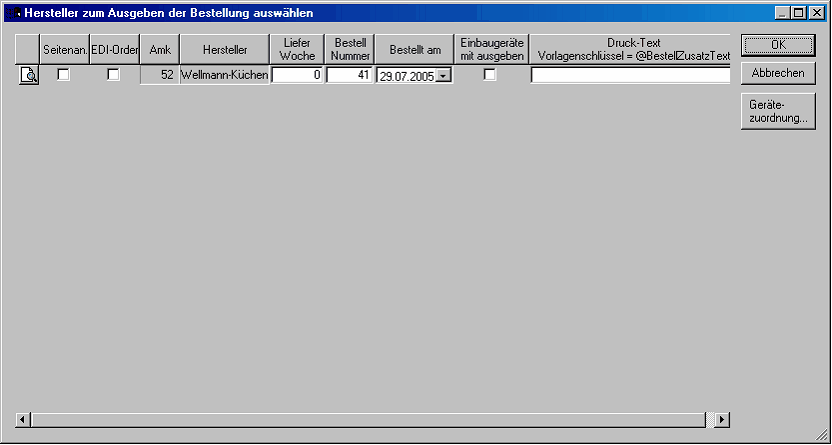
Task: Open Gerätezuordnung dialog button
Action: click(x=778, y=111)
